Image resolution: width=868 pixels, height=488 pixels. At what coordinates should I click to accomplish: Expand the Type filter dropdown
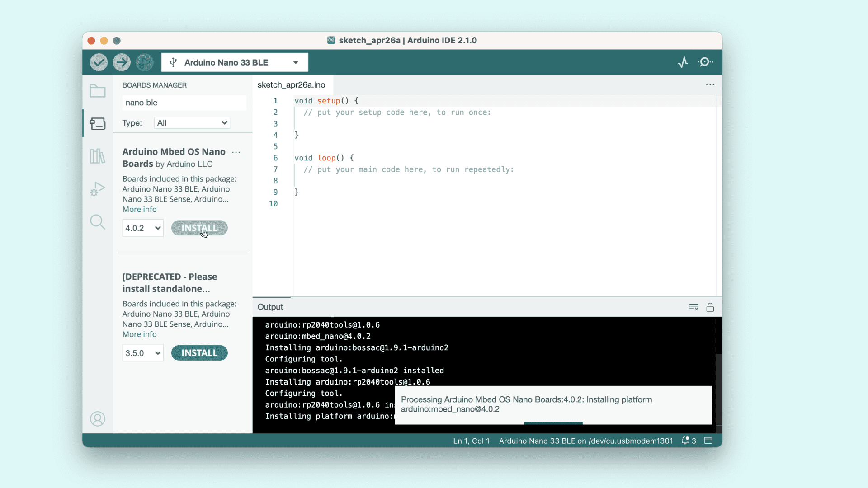click(192, 123)
